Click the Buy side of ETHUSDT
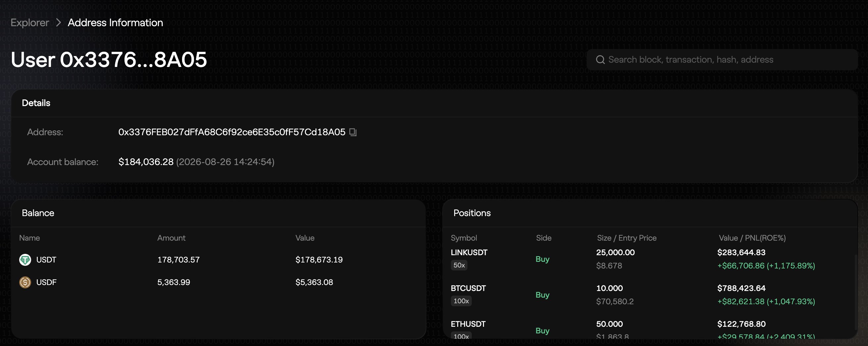The image size is (868, 346). point(542,331)
